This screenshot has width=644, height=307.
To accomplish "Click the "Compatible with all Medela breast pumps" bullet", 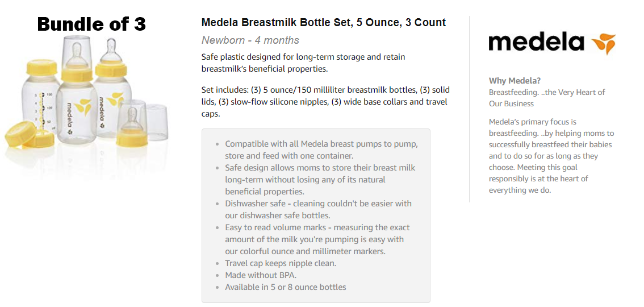I will [x=321, y=150].
